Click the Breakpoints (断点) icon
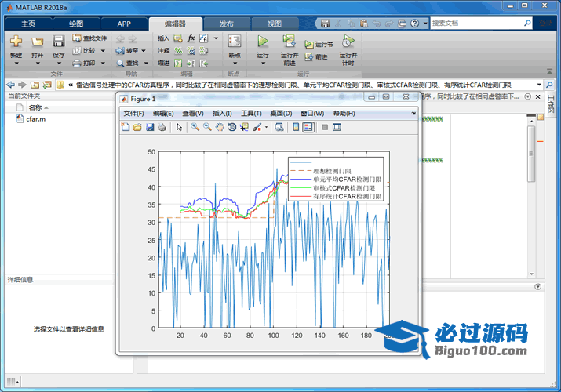Image resolution: width=561 pixels, height=392 pixels. [235, 42]
